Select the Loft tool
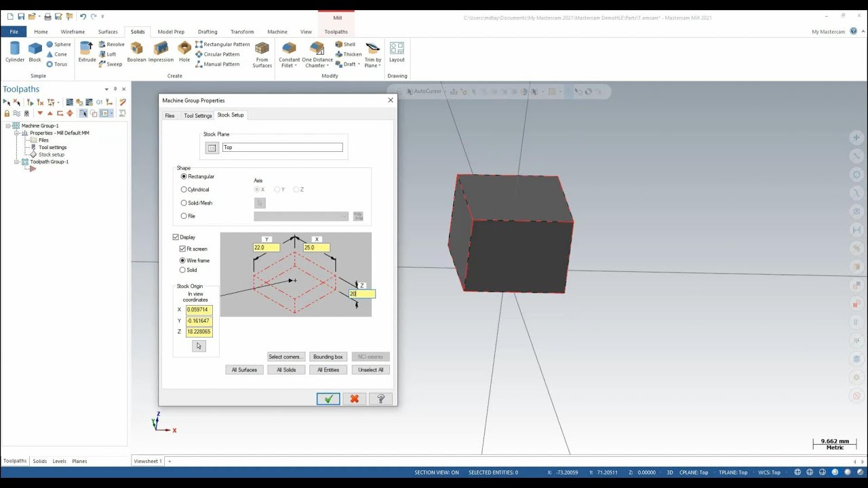Image resolution: width=868 pixels, height=488 pixels. click(x=107, y=54)
